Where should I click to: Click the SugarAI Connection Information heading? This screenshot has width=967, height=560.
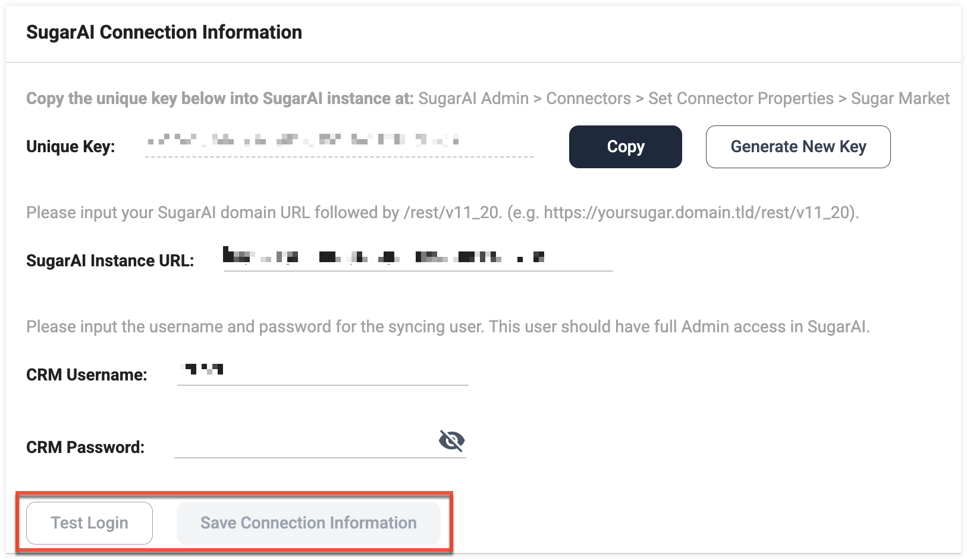(x=164, y=32)
